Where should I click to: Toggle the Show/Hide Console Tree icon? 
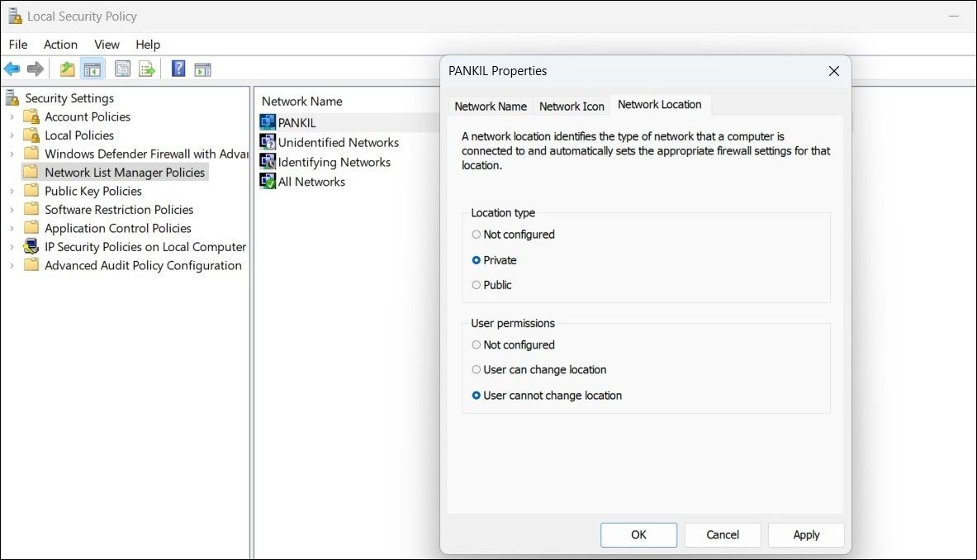pos(92,69)
